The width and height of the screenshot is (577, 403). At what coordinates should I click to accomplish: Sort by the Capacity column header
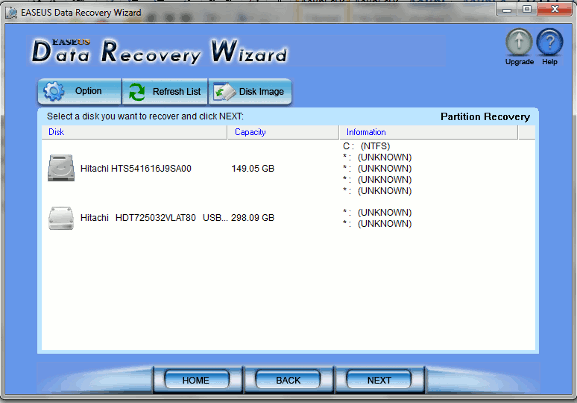point(283,132)
